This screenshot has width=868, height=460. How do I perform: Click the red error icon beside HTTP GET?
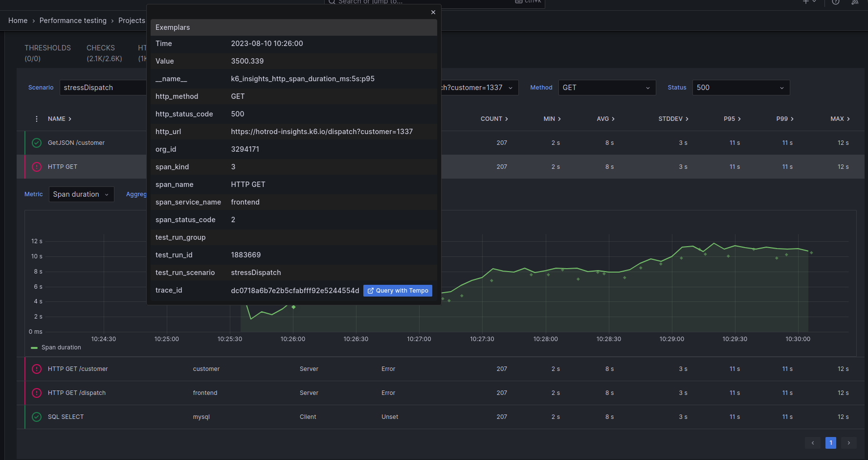(36, 167)
